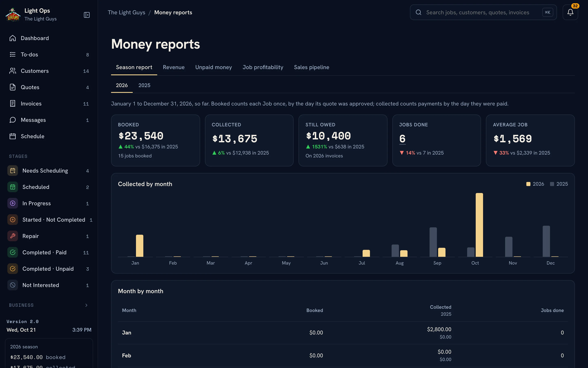Click the Started Not Completed pause icon

[13, 220]
